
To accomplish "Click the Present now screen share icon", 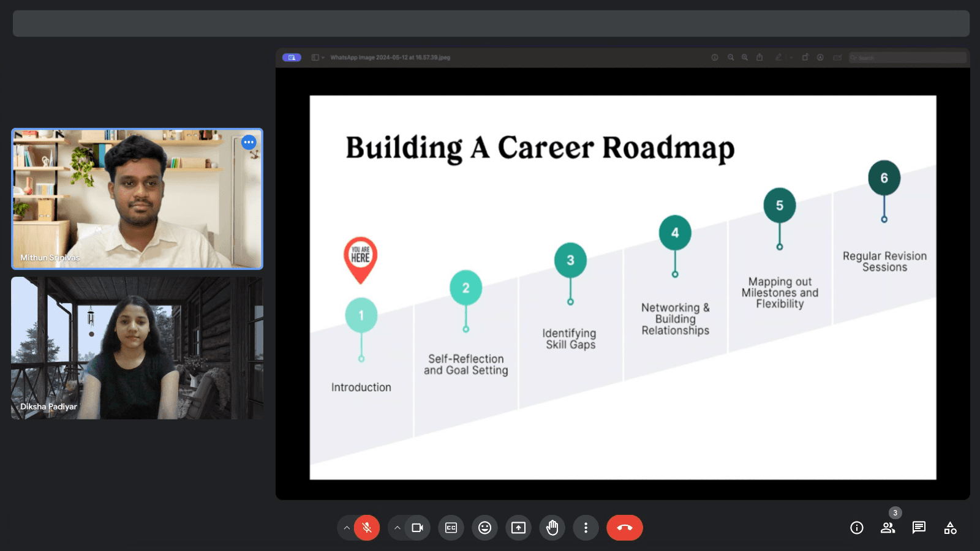I will (x=518, y=528).
